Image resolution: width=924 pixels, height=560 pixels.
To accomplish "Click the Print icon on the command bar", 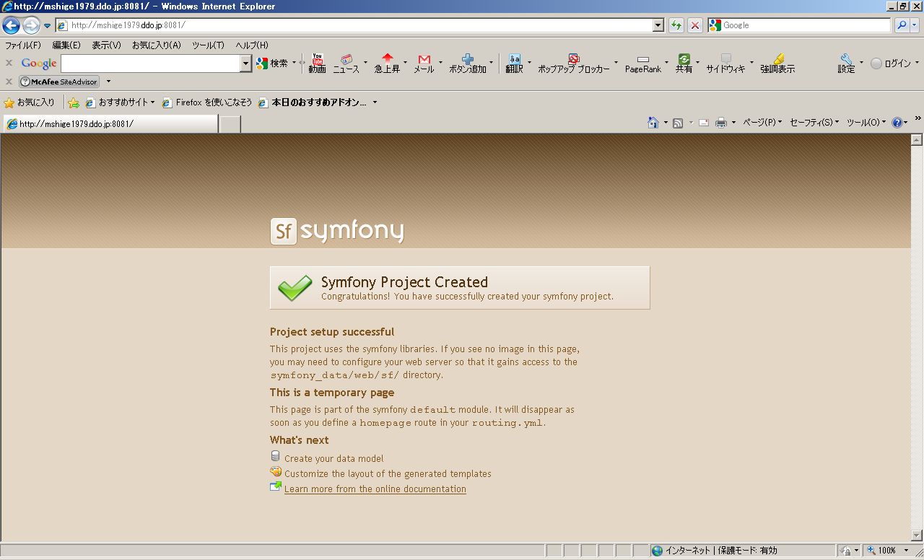I will coord(720,123).
